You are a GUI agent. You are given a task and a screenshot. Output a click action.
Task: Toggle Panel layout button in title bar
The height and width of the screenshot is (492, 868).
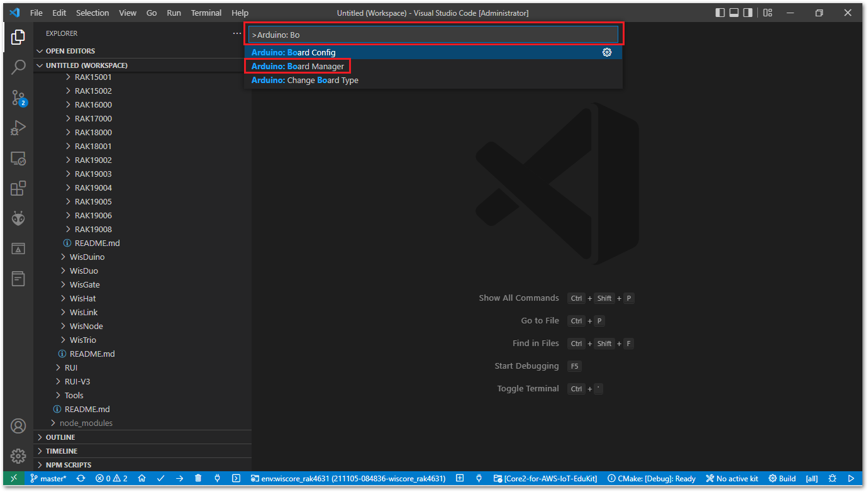point(734,13)
